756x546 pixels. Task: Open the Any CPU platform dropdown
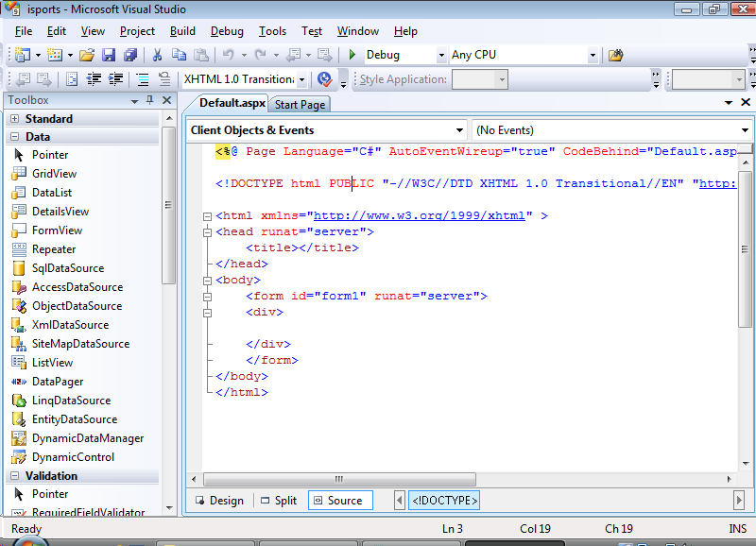pyautogui.click(x=593, y=56)
